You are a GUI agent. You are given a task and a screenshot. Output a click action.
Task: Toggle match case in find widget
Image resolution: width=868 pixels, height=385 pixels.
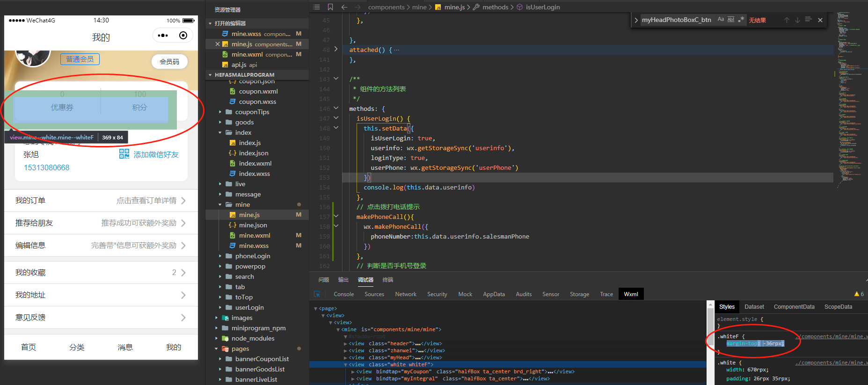tap(721, 20)
